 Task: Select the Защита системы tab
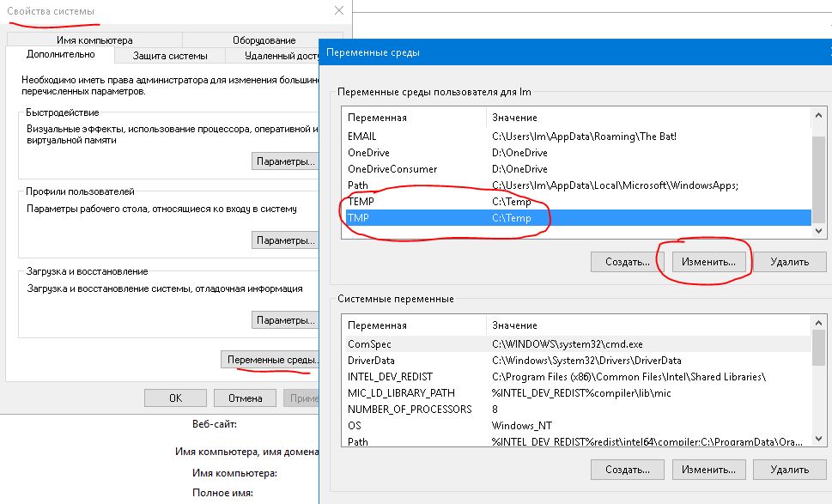[170, 55]
